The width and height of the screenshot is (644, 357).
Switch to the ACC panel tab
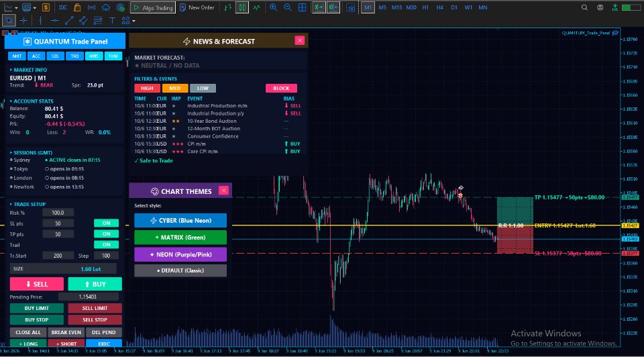pos(36,56)
